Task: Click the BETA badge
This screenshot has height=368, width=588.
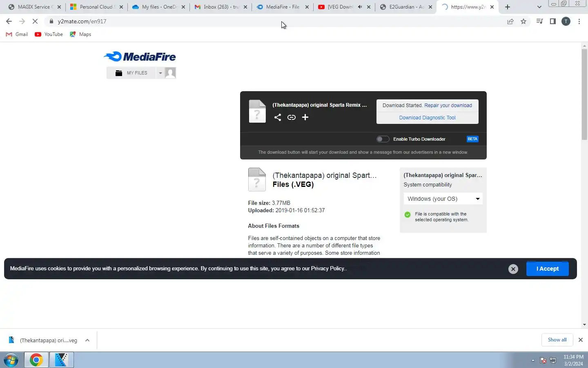Action: (472, 139)
